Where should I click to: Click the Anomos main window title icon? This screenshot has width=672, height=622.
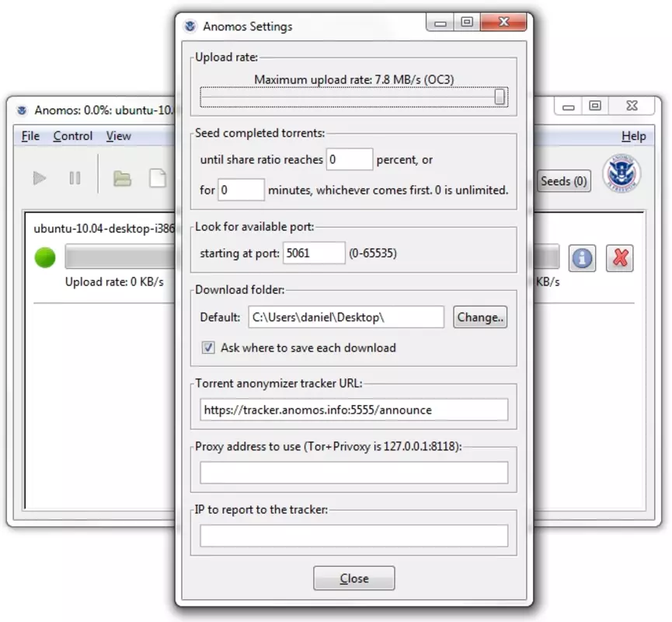point(22,110)
